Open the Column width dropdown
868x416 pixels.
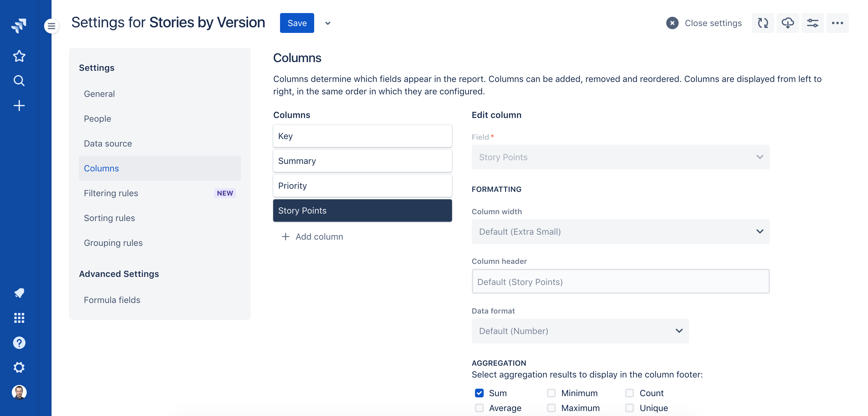click(620, 231)
